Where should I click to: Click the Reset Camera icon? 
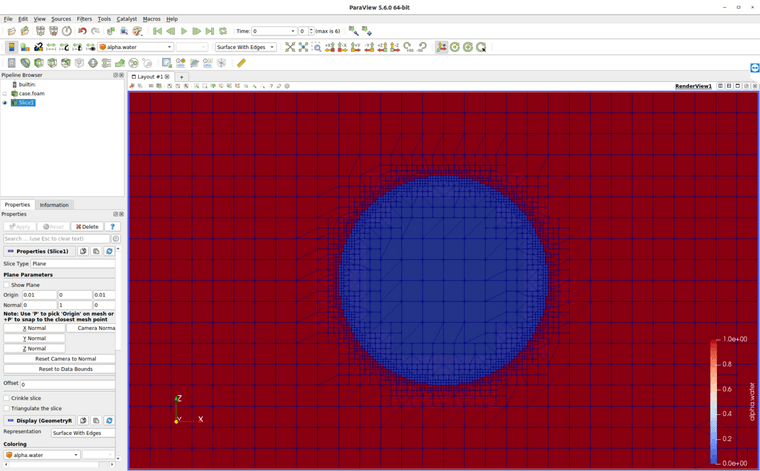tap(290, 47)
